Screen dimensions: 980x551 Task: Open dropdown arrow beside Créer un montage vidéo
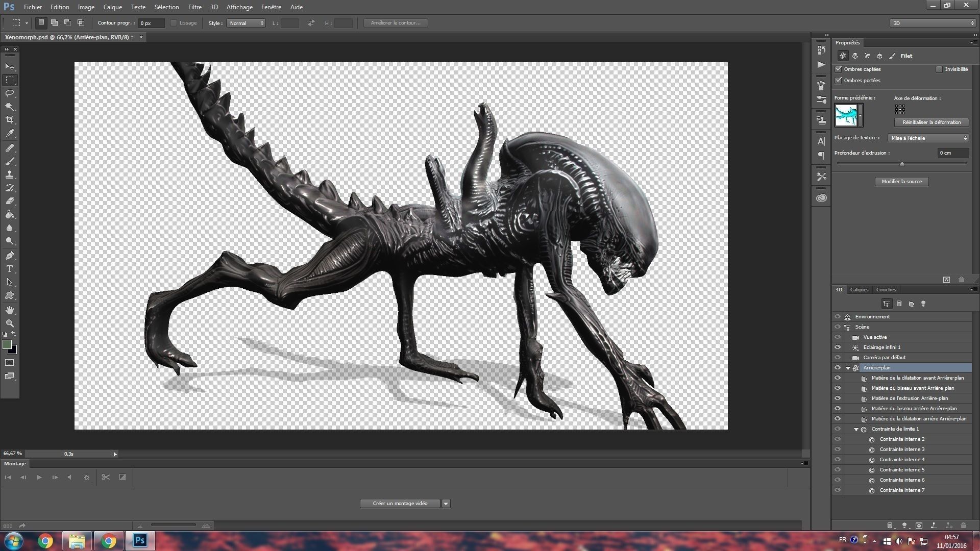pyautogui.click(x=446, y=504)
